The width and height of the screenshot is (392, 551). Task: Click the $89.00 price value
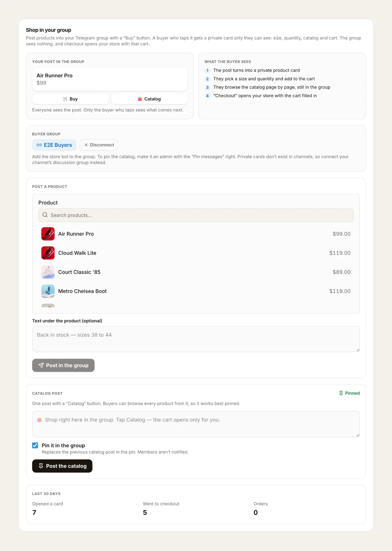pyautogui.click(x=341, y=272)
